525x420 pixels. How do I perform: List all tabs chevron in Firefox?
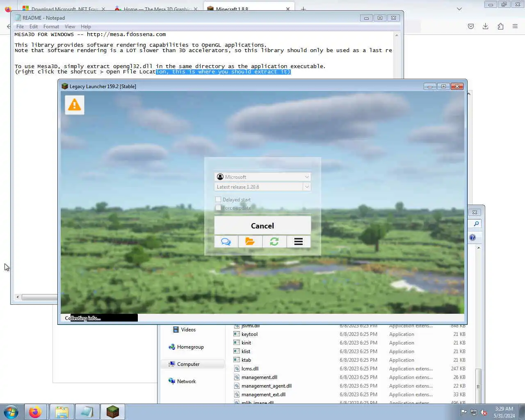tap(459, 9)
